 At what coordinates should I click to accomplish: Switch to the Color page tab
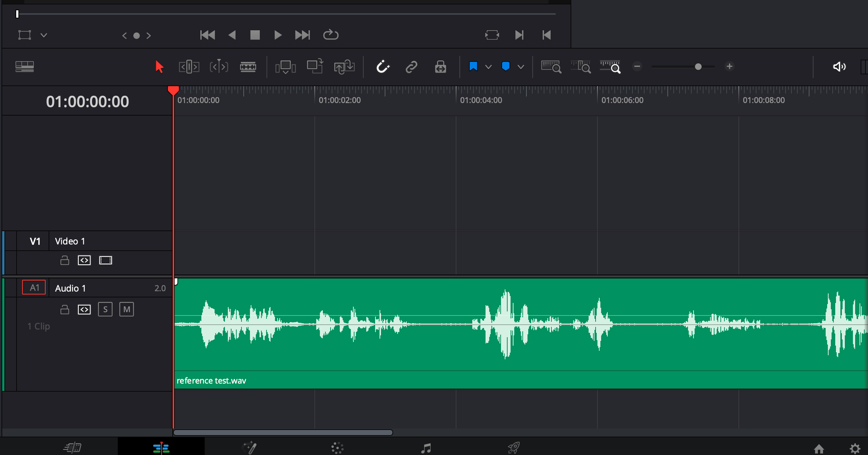337,448
